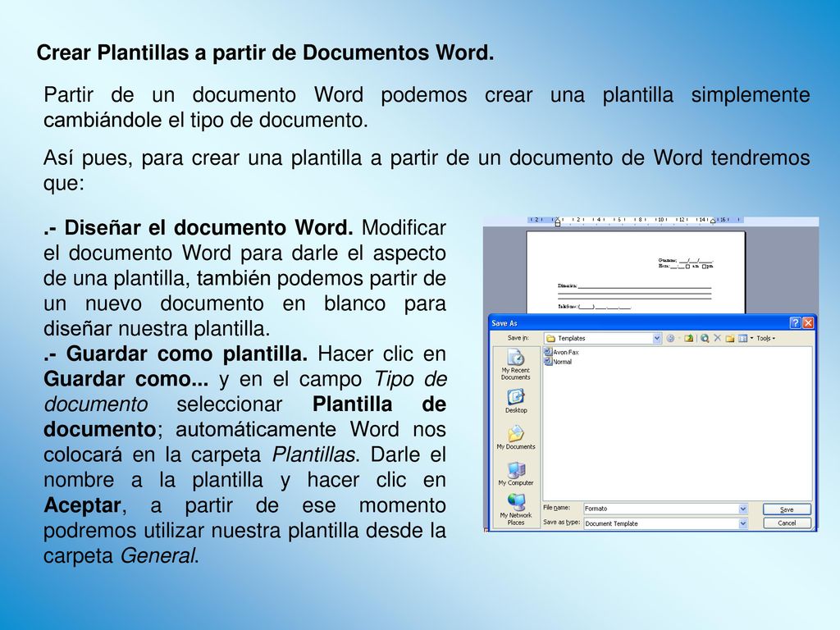The height and width of the screenshot is (630, 840).
Task: Open My Documents in places bar
Action: click(x=515, y=437)
